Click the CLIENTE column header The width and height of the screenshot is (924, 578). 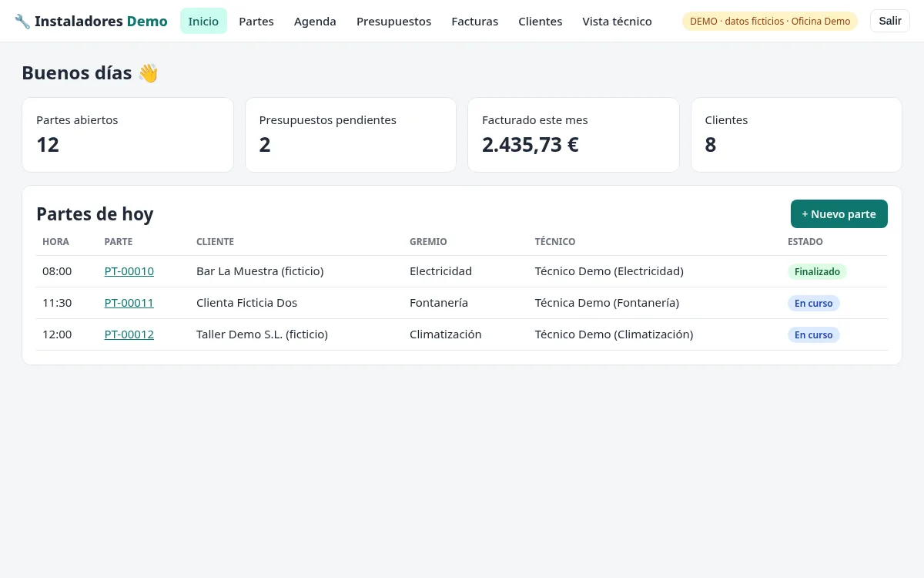tap(215, 242)
